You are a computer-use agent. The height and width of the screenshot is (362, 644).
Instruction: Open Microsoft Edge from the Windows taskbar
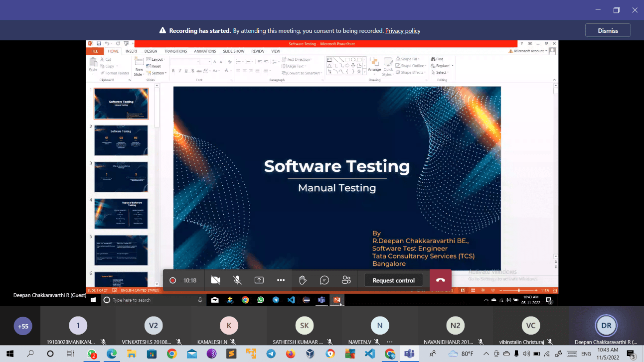coord(112,354)
